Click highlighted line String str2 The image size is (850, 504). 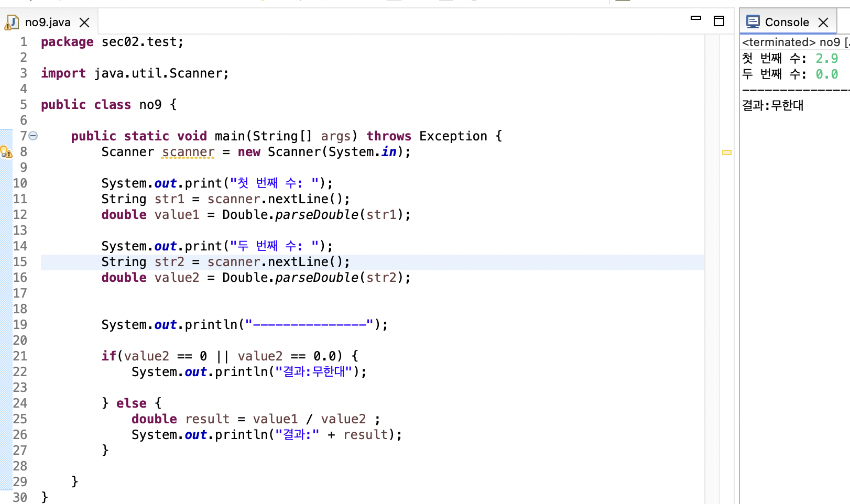[372, 262]
